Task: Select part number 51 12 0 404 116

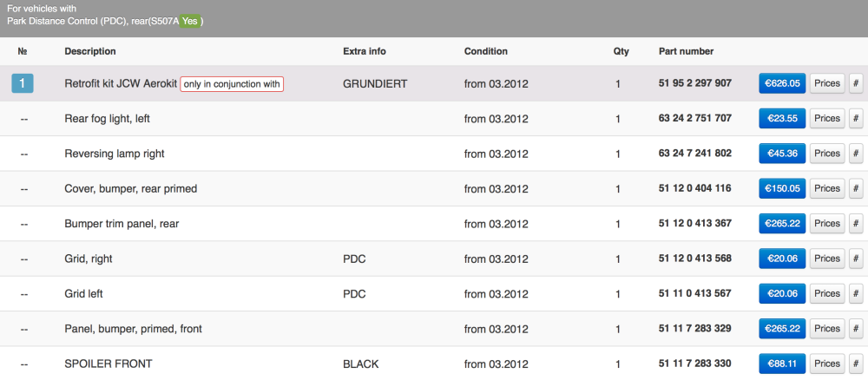Action: [x=695, y=188]
